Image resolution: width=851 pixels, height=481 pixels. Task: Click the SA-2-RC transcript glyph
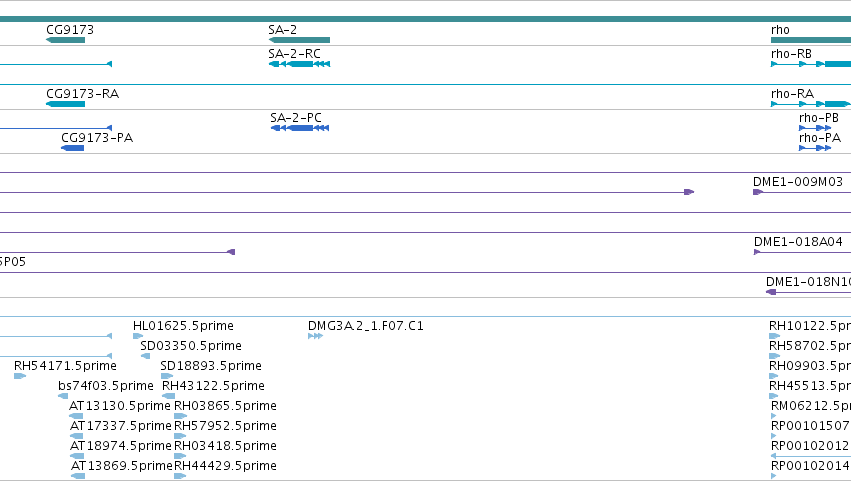pyautogui.click(x=299, y=64)
